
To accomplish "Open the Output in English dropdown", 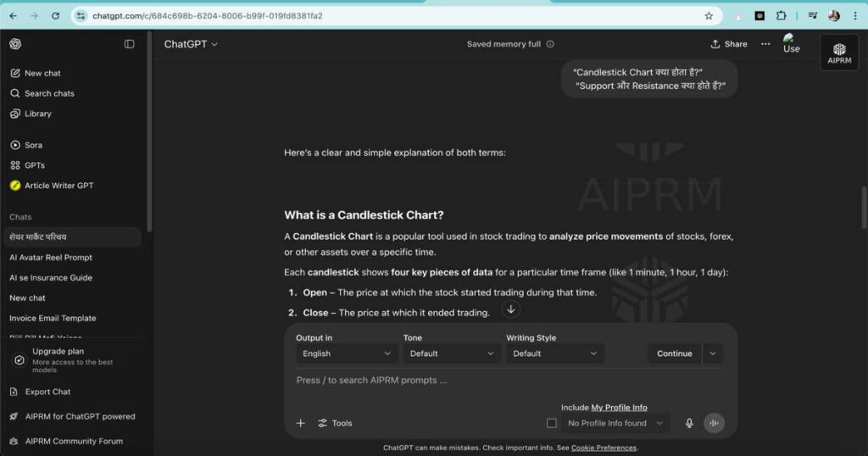I will 346,353.
